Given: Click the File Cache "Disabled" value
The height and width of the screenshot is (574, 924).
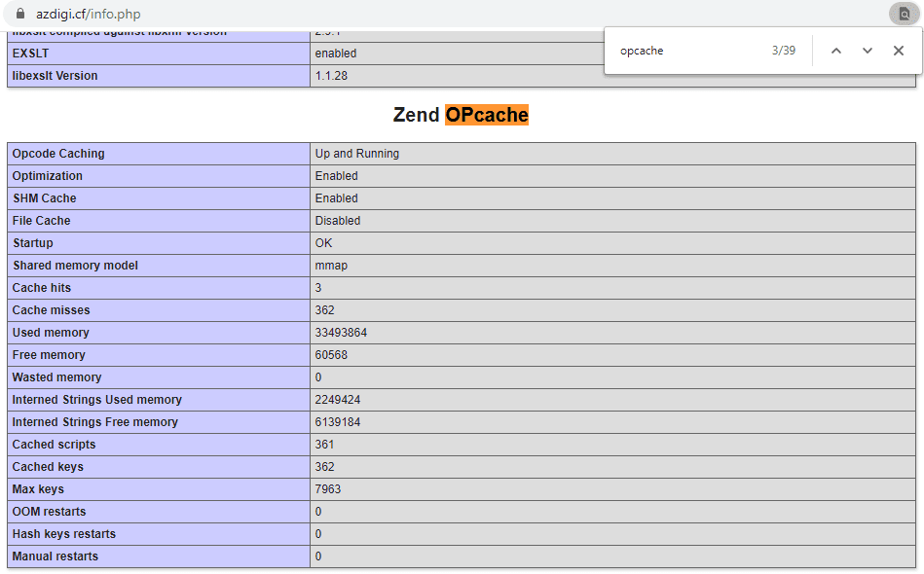Looking at the screenshot, I should [337, 221].
